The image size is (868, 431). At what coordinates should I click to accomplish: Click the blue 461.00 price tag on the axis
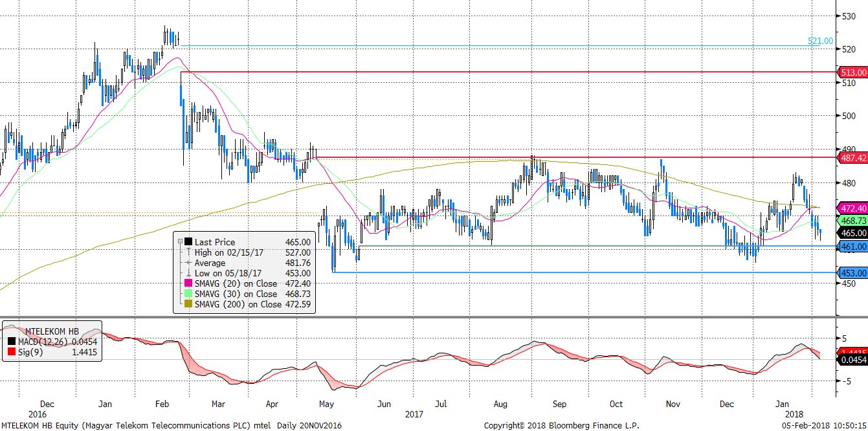(x=852, y=247)
